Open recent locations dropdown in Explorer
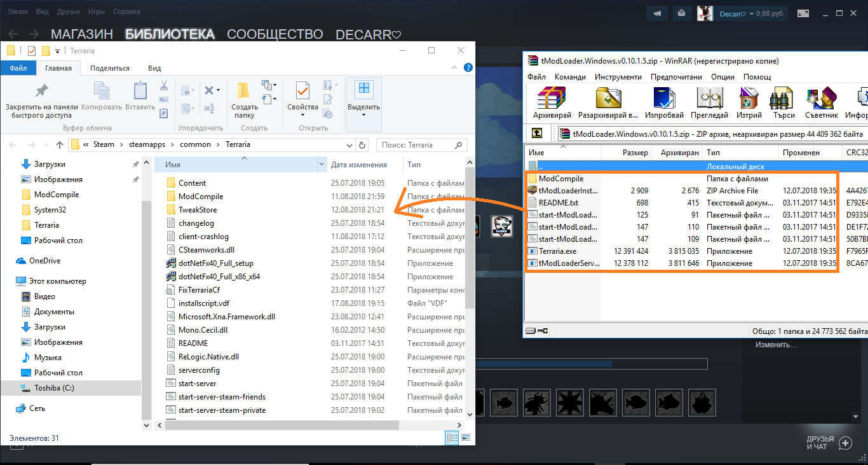Screen dimensions: 868x465 (46, 145)
